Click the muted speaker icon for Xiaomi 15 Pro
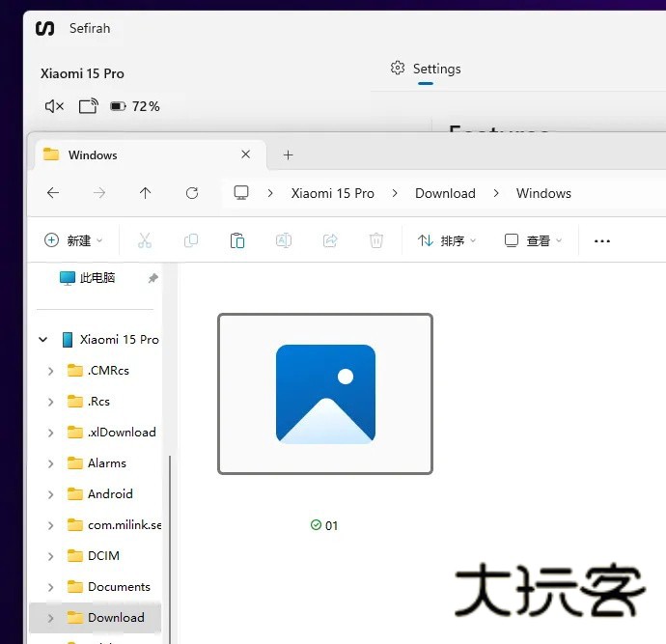Image resolution: width=666 pixels, height=644 pixels. (54, 106)
